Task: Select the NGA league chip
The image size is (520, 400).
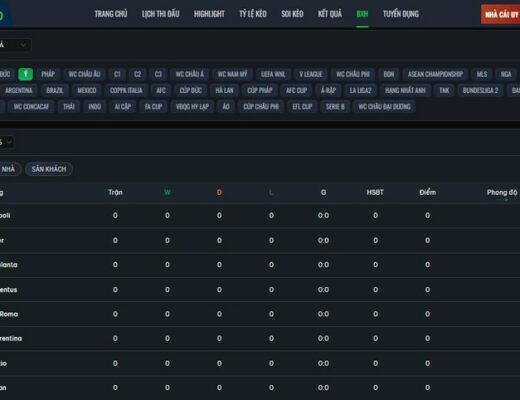Action: pos(506,74)
